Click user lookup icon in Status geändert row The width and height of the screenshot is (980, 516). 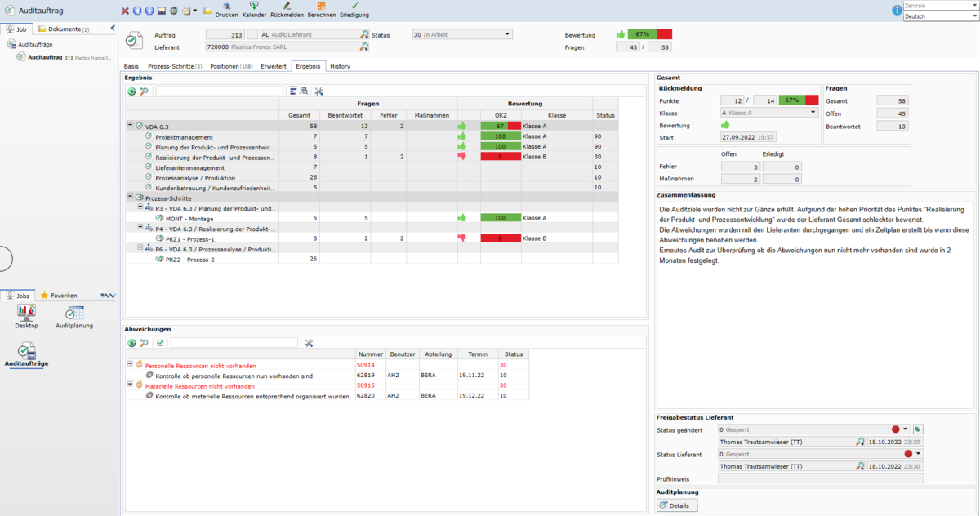(x=860, y=442)
